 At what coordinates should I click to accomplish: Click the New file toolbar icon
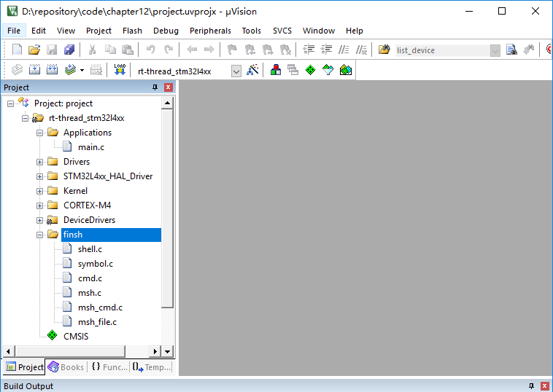[17, 50]
